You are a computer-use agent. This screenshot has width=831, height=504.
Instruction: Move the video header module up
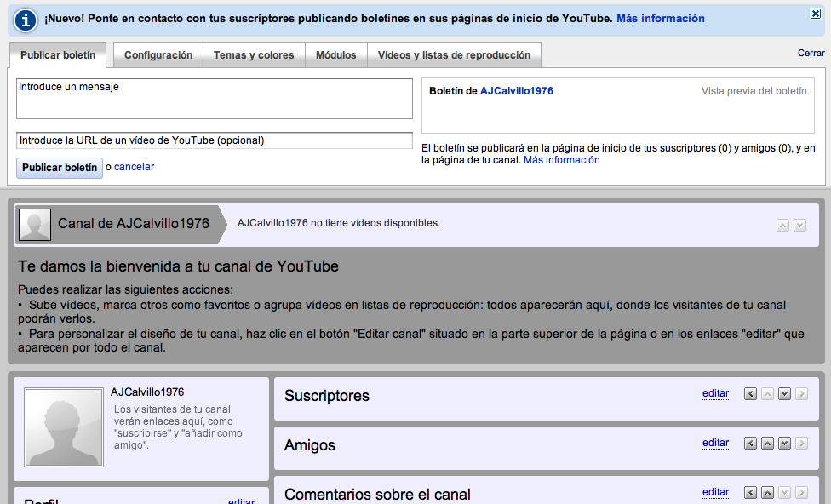(x=782, y=226)
